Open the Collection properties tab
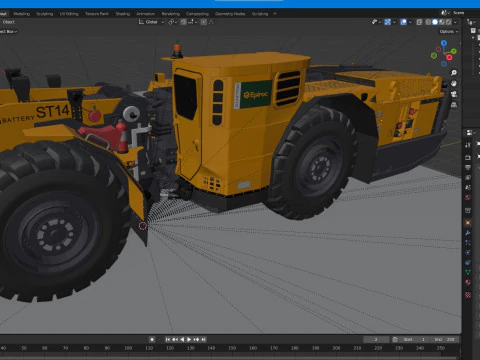480x360 pixels. pos(468,210)
